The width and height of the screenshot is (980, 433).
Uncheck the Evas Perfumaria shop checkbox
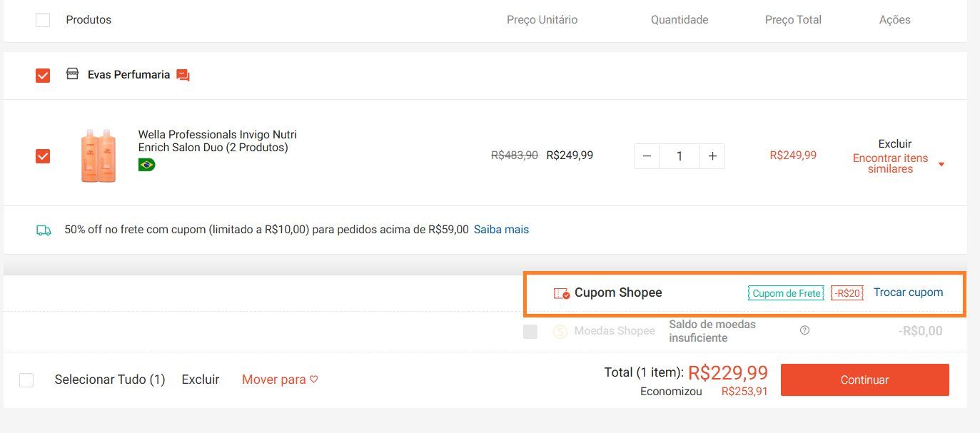point(43,75)
